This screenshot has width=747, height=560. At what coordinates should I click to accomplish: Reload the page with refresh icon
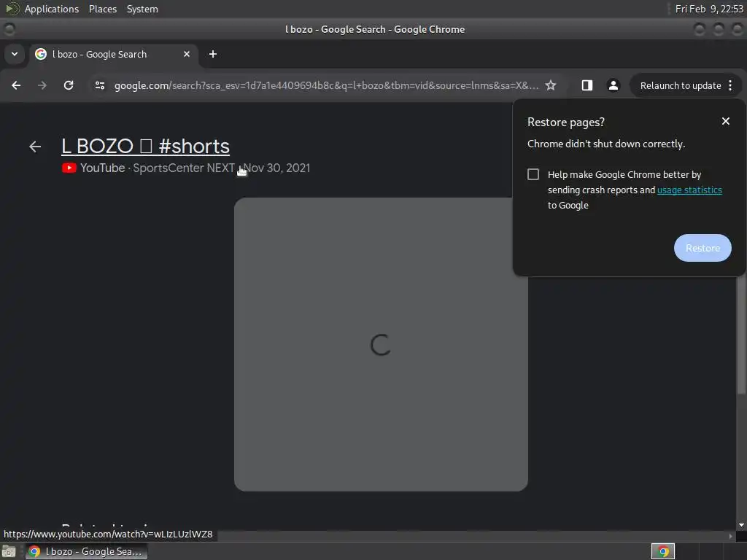(69, 85)
